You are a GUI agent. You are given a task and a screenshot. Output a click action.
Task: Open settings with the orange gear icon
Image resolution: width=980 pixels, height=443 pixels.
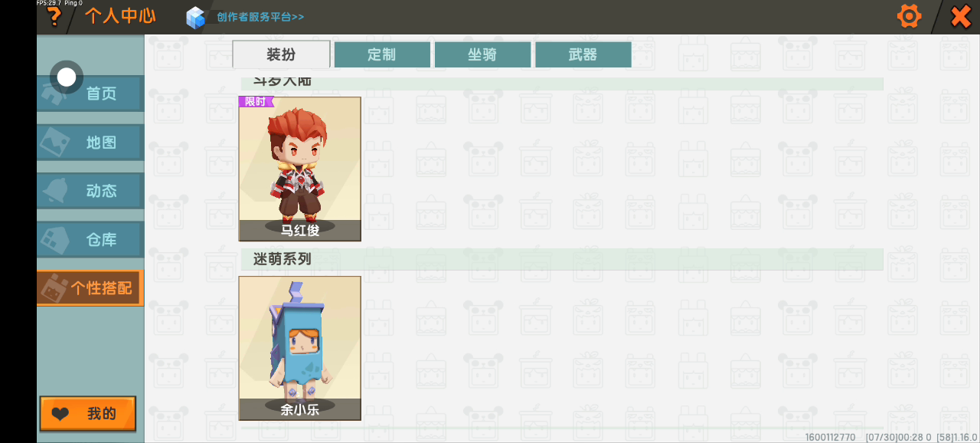(x=909, y=16)
